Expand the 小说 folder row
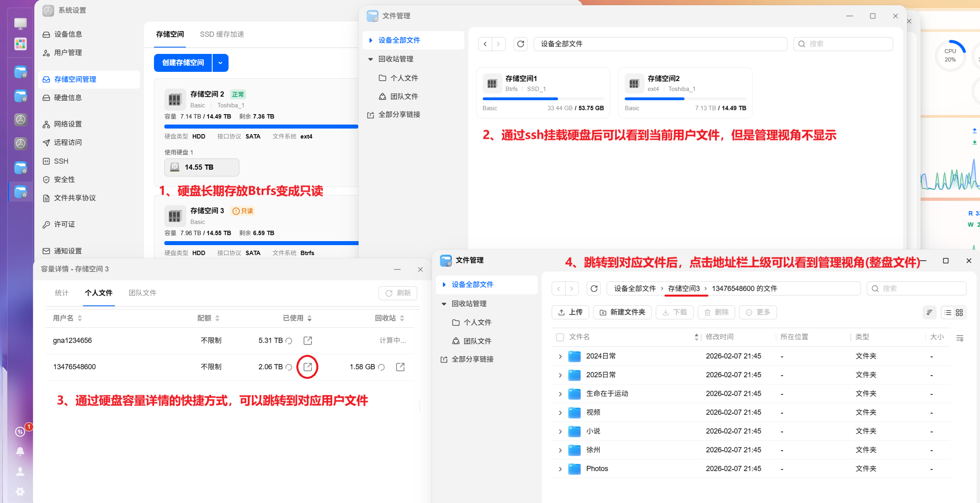The image size is (980, 503). [x=560, y=431]
